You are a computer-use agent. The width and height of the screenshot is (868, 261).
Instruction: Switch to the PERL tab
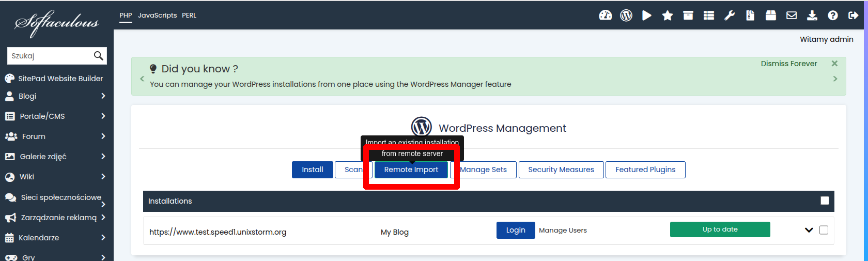[x=189, y=16]
